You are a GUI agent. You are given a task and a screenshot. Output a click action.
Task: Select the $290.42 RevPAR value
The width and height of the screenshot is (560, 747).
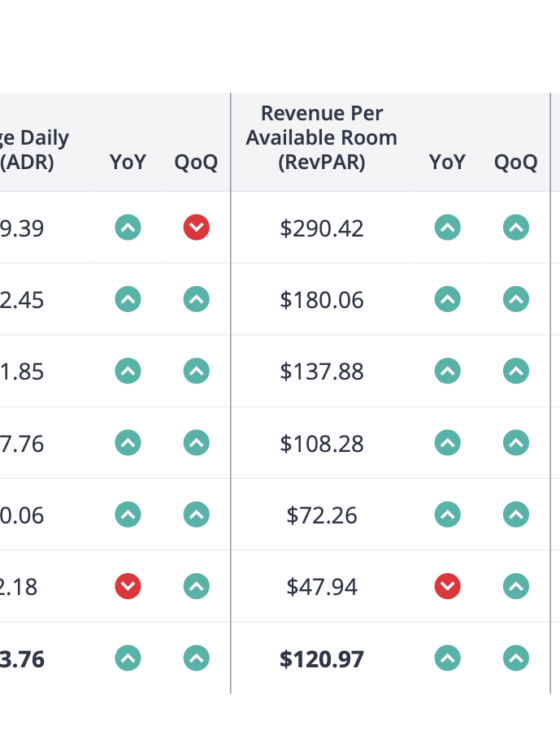click(322, 228)
